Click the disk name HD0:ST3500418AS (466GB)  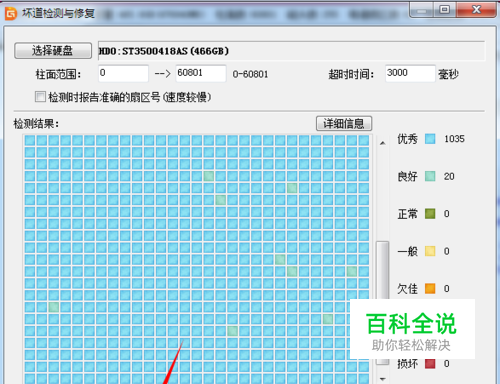coord(164,51)
